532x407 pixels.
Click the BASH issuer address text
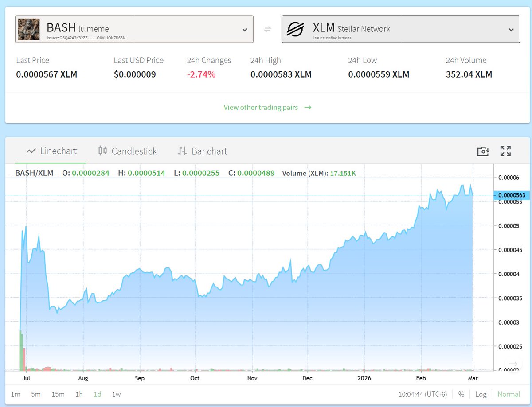coord(86,38)
